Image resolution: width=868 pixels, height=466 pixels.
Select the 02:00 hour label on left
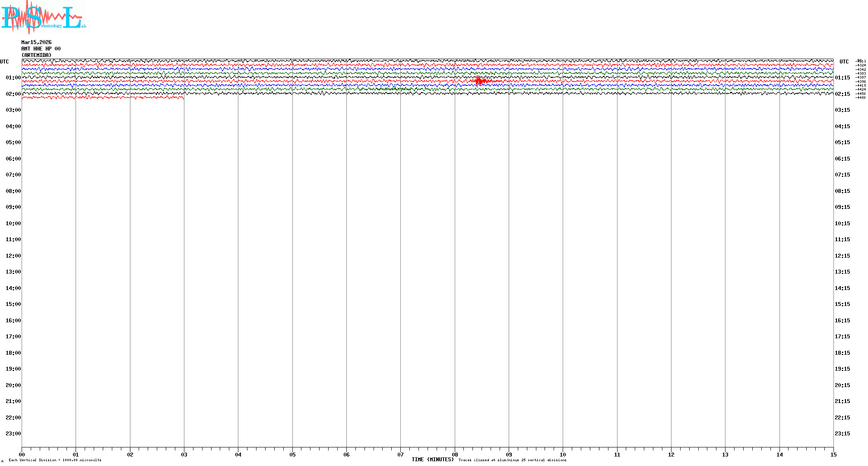pyautogui.click(x=13, y=94)
